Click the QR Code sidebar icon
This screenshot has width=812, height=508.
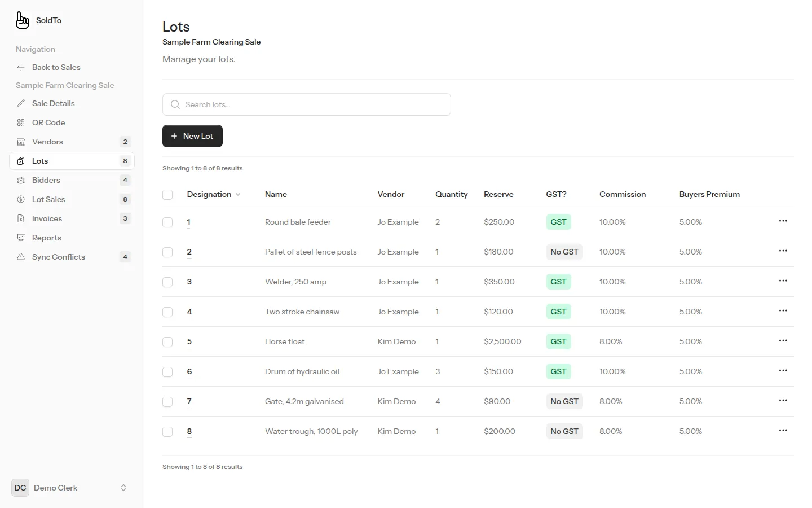(x=21, y=122)
